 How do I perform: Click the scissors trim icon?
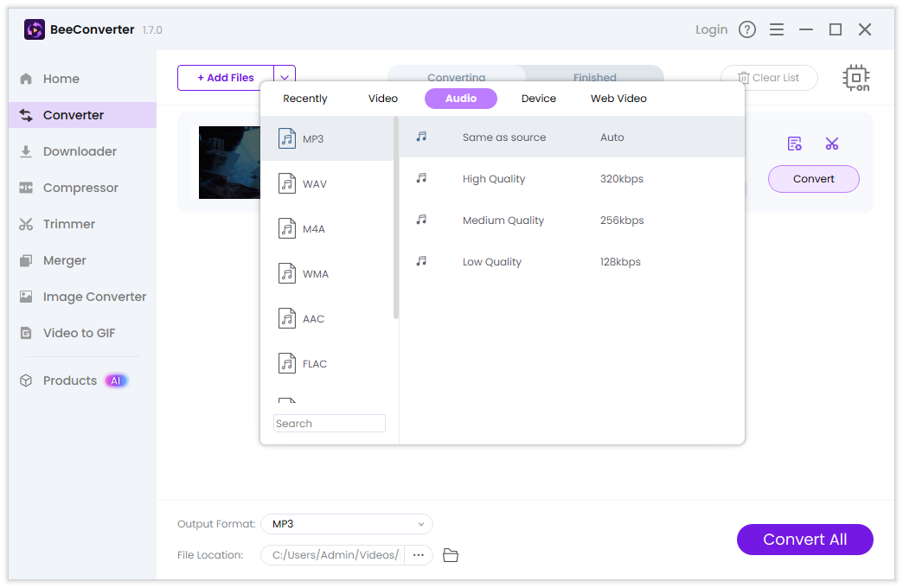832,144
